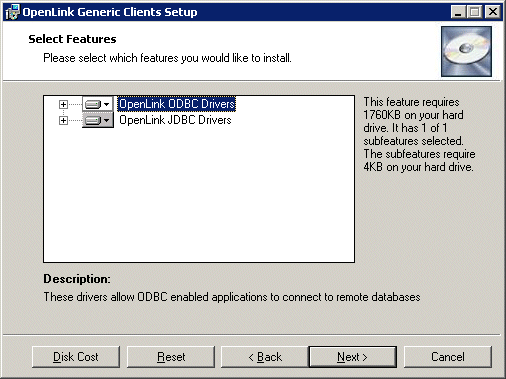
Task: Select the OpenLink ODBC Drivers feature
Action: click(x=177, y=104)
